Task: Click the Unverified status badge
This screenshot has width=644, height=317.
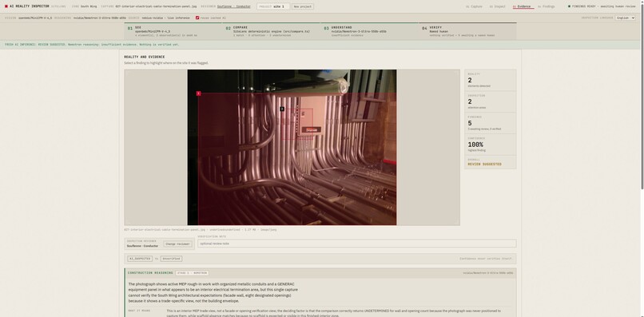Action: point(171,259)
